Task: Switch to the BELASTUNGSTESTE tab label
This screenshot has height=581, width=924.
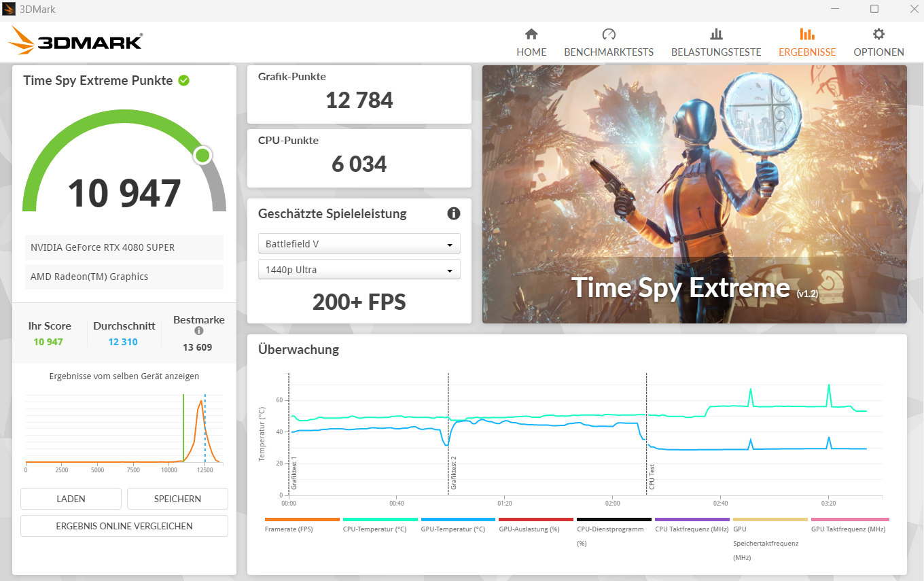Action: click(716, 52)
